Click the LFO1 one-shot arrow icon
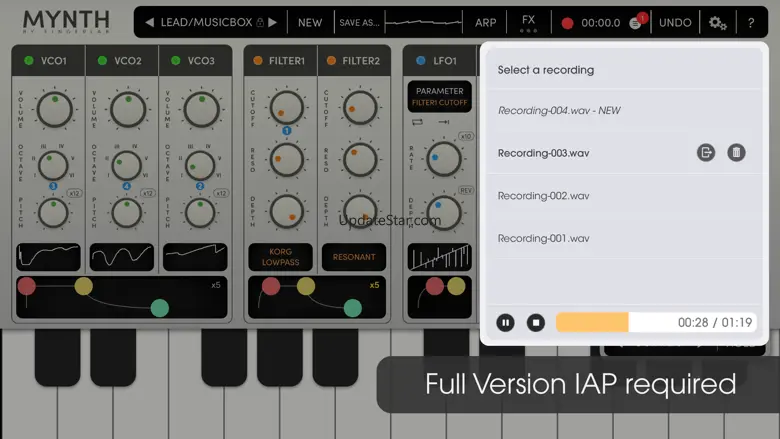 pos(444,122)
